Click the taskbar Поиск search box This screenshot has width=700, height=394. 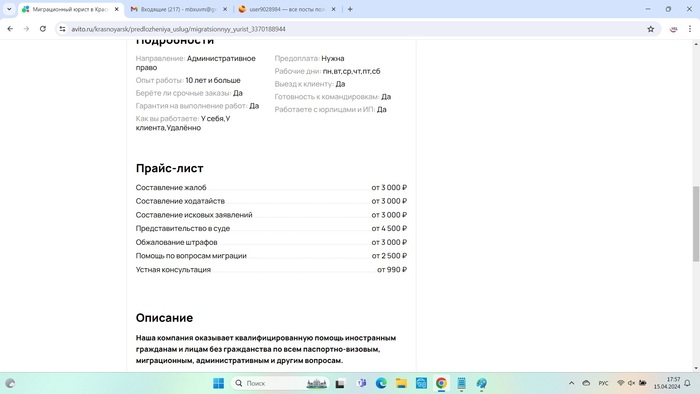[280, 383]
